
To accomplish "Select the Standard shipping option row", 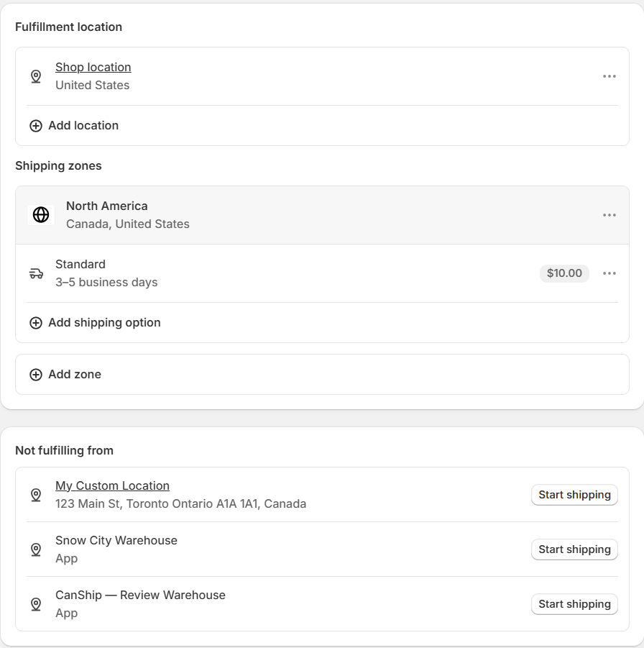I will (x=322, y=273).
